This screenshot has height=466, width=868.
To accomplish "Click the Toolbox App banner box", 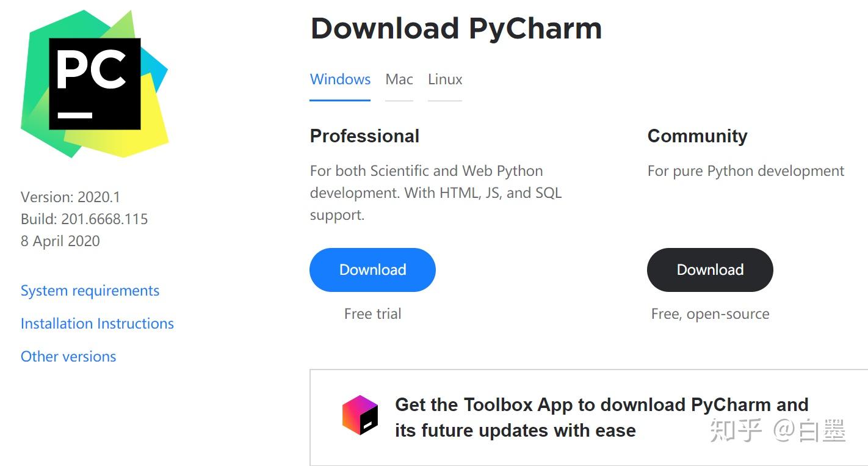I will pos(586,416).
